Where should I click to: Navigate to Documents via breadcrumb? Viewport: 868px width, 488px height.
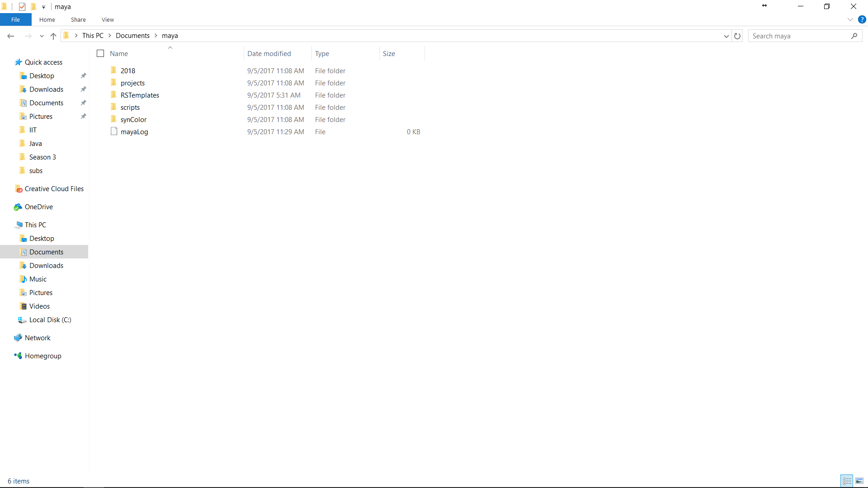pos(132,35)
